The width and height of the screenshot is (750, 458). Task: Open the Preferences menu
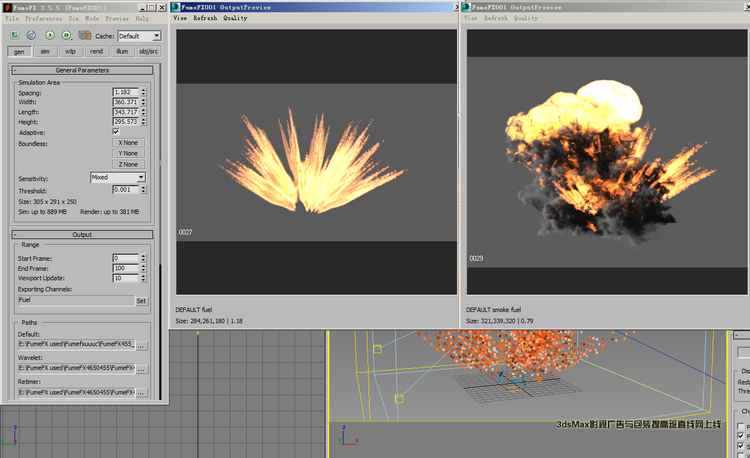tap(44, 19)
